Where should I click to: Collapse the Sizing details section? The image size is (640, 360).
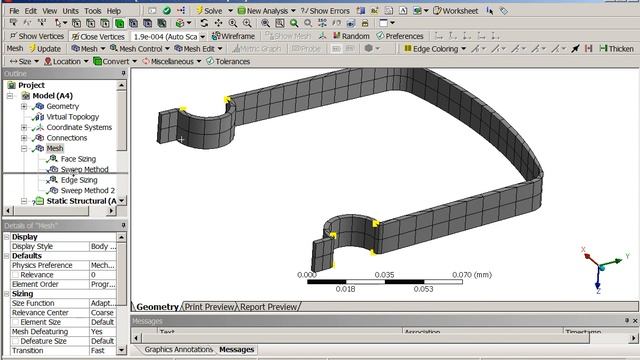click(x=7, y=294)
